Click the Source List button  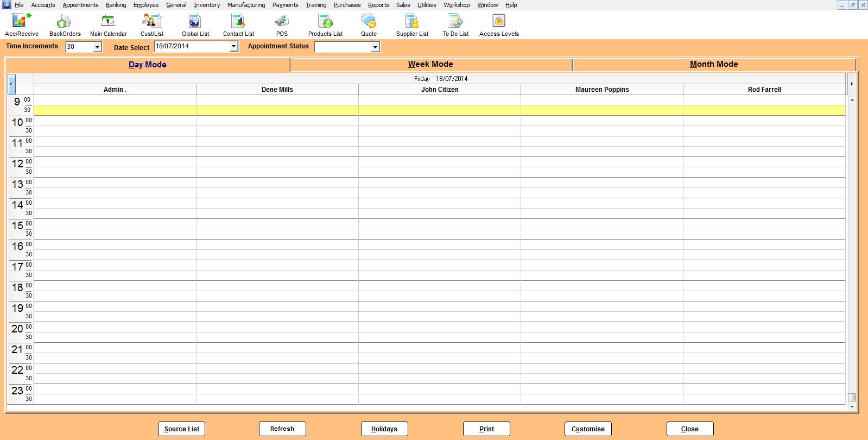(182, 429)
